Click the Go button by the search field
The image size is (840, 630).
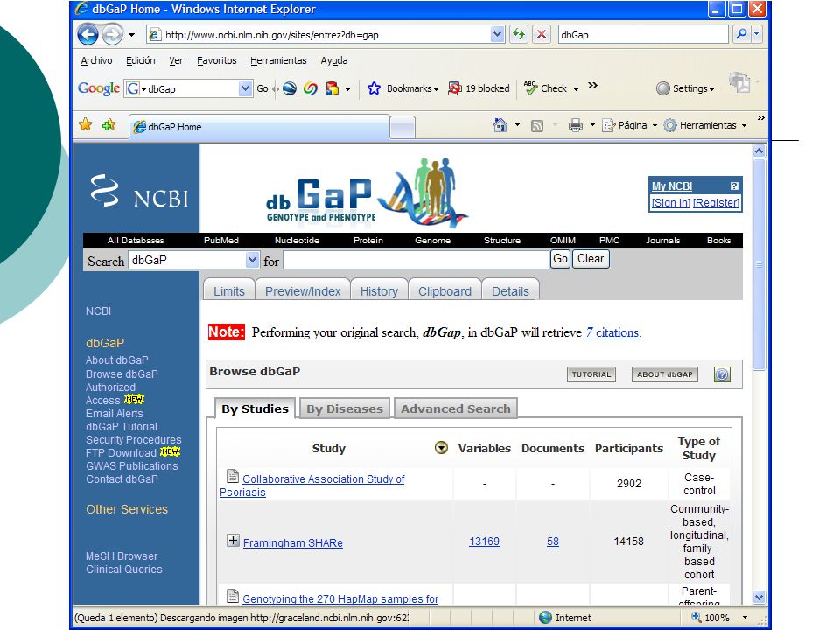click(560, 259)
